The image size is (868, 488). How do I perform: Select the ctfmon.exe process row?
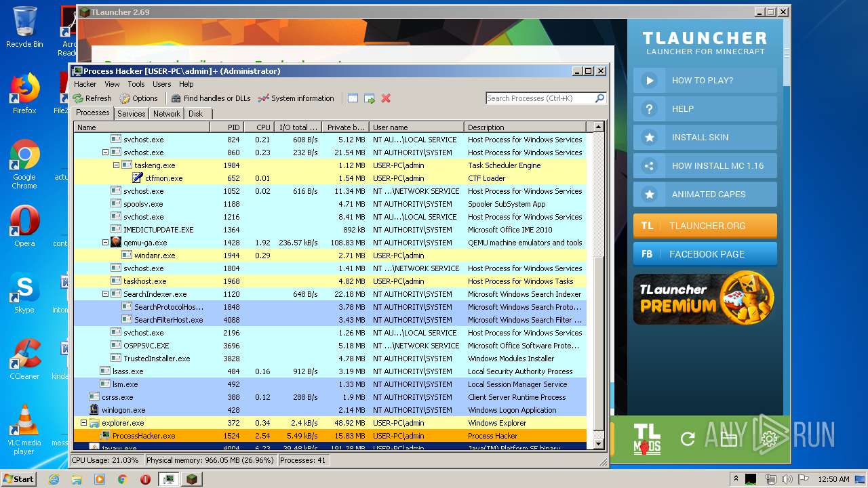tap(330, 178)
